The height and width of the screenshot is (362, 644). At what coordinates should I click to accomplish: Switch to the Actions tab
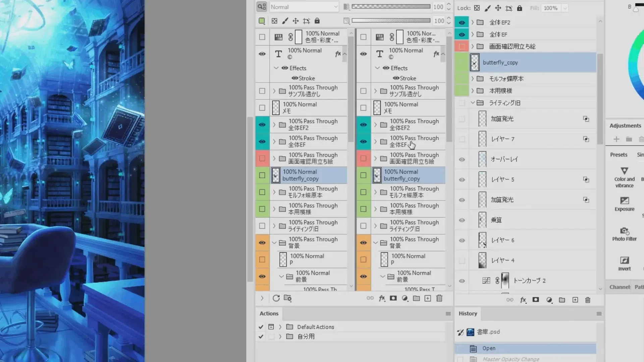tap(269, 313)
